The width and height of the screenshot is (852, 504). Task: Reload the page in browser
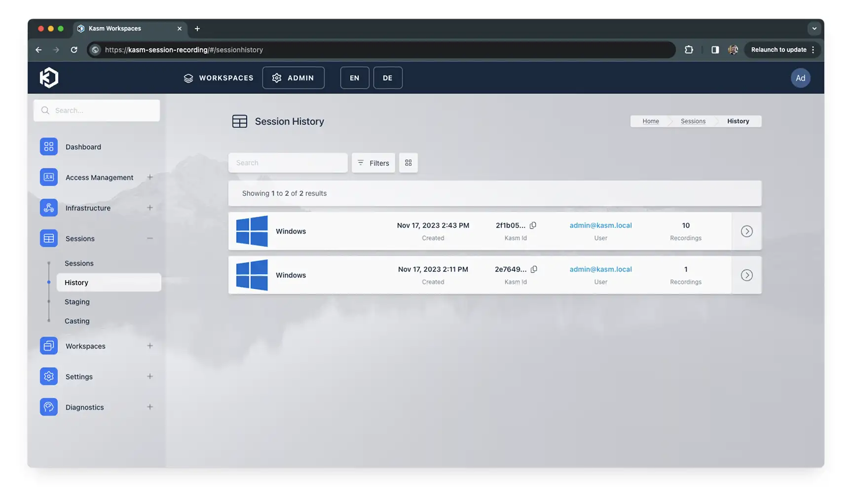(x=74, y=50)
